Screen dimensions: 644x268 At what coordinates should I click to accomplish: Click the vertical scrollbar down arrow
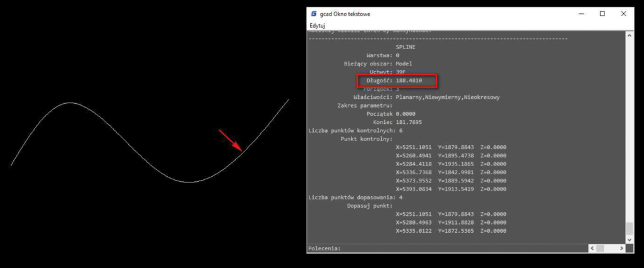[629, 239]
